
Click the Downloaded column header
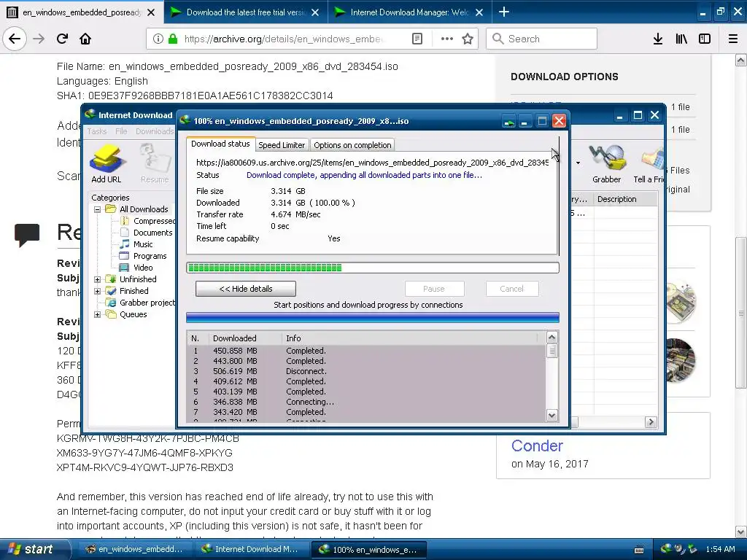(245, 338)
